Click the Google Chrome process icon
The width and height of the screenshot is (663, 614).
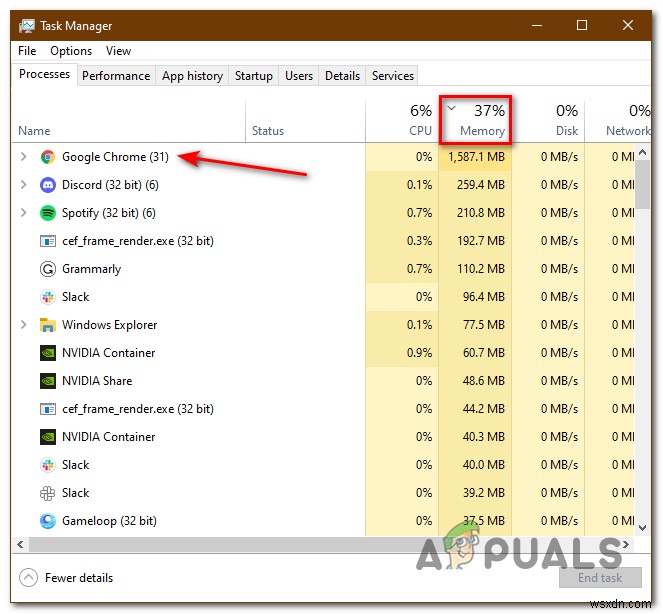click(48, 157)
